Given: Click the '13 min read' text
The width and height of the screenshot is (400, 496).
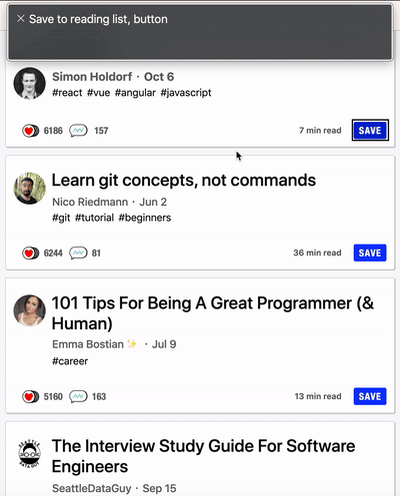Looking at the screenshot, I should [x=318, y=396].
